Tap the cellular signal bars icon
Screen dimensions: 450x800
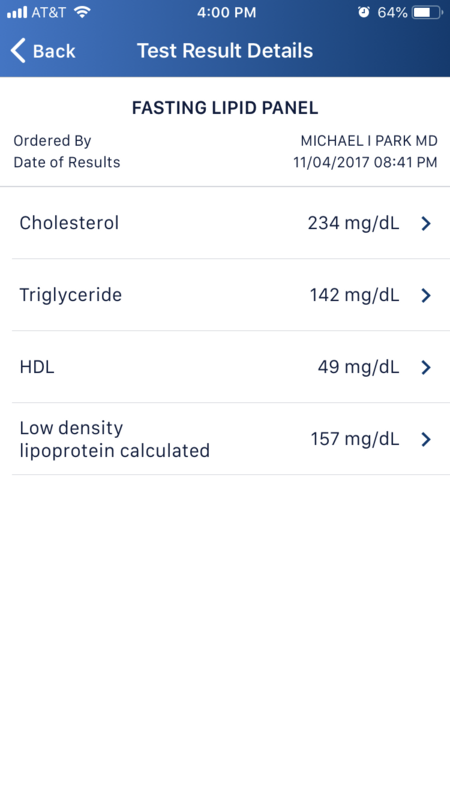point(17,13)
